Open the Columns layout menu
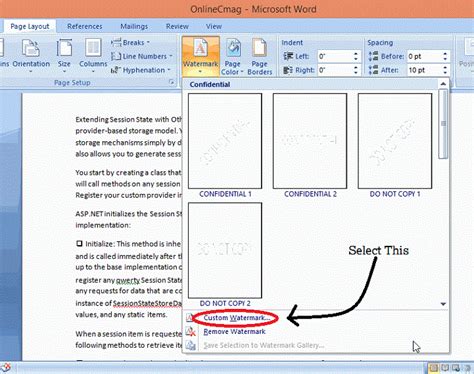474x374 pixels. [93, 55]
